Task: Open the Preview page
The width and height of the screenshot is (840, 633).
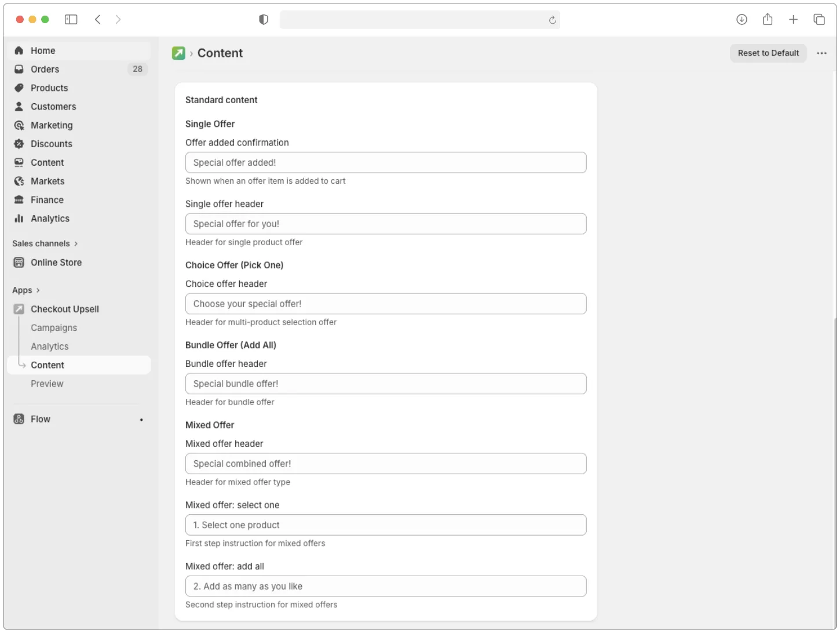Action: (x=47, y=383)
